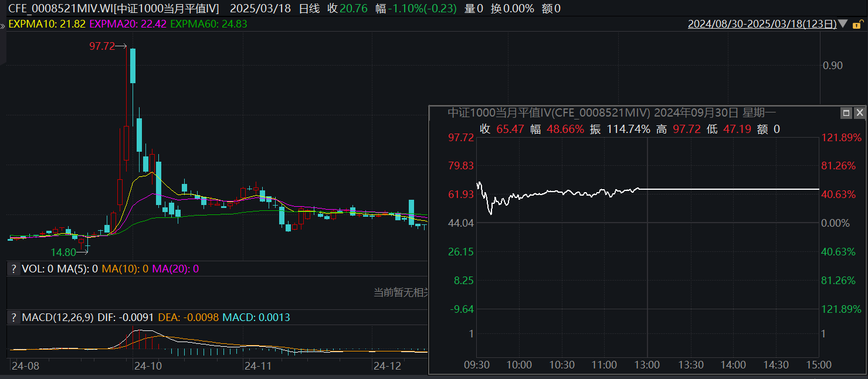Close the 中证1000当月平值IV intraday popup

point(859,113)
